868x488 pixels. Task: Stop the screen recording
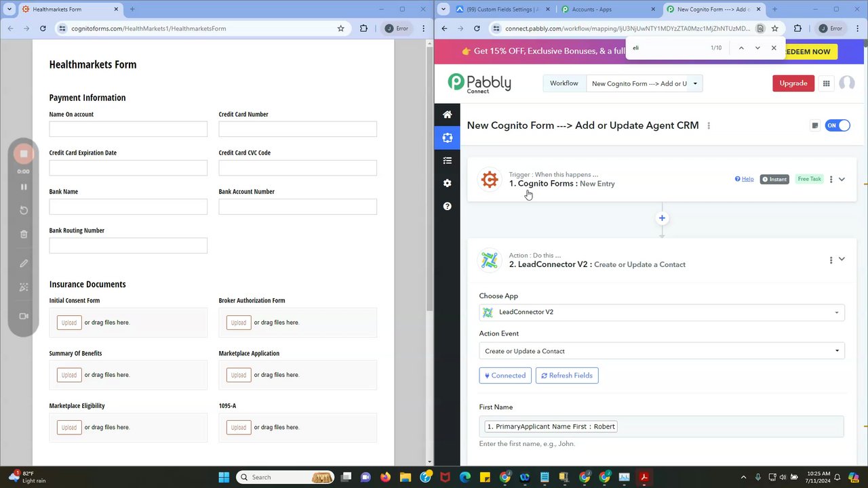(x=24, y=154)
